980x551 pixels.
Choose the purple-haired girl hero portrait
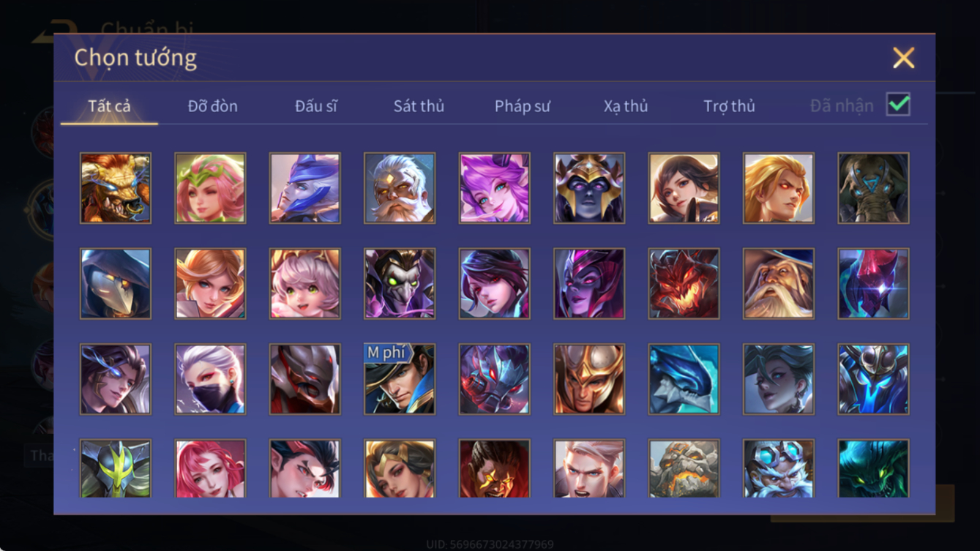pyautogui.click(x=495, y=188)
